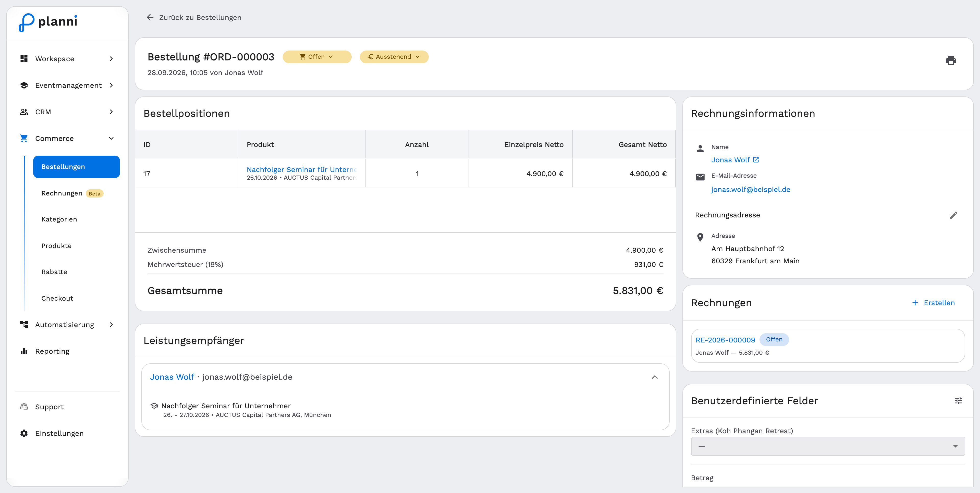Click the Workspace dashboard icon

coord(24,59)
